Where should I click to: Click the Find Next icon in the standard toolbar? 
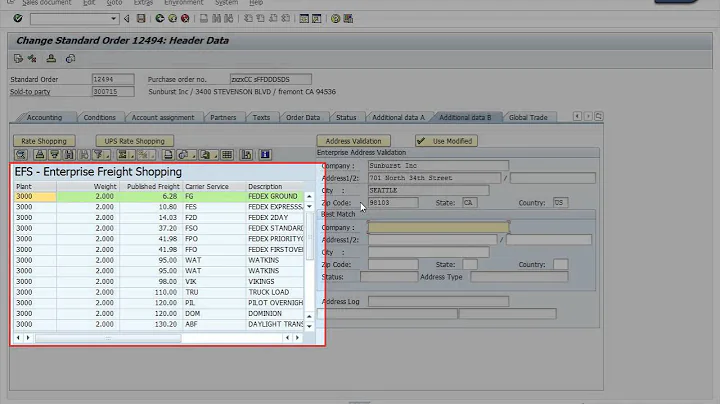(x=229, y=18)
